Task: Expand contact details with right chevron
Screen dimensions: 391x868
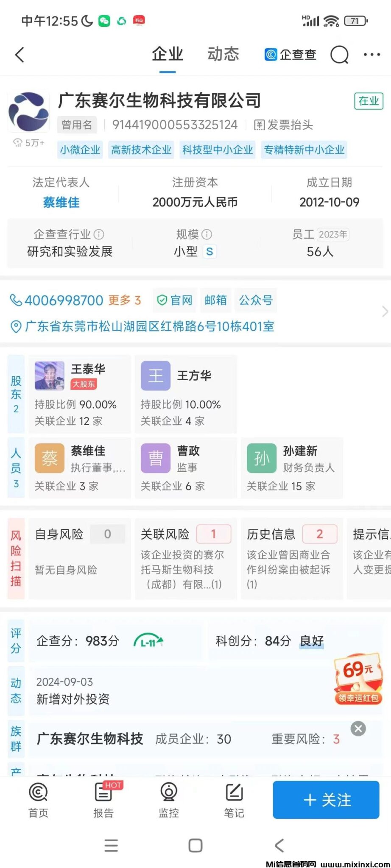Action: [384, 312]
